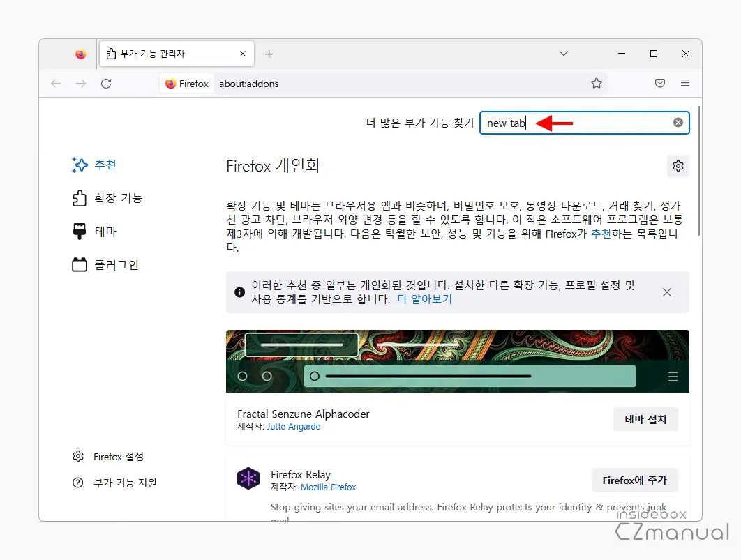The height and width of the screenshot is (560, 741).
Task: Go back with the back arrow
Action: point(56,84)
